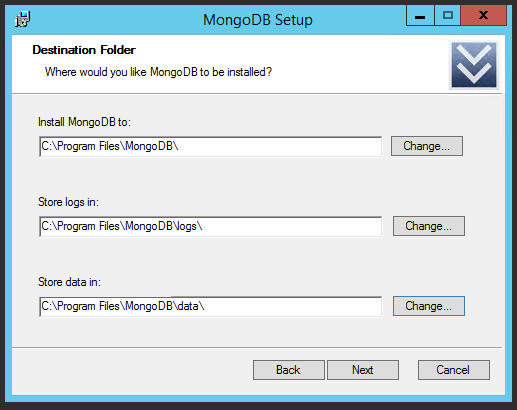Go Back to the previous setup step
This screenshot has width=517, height=410.
289,370
